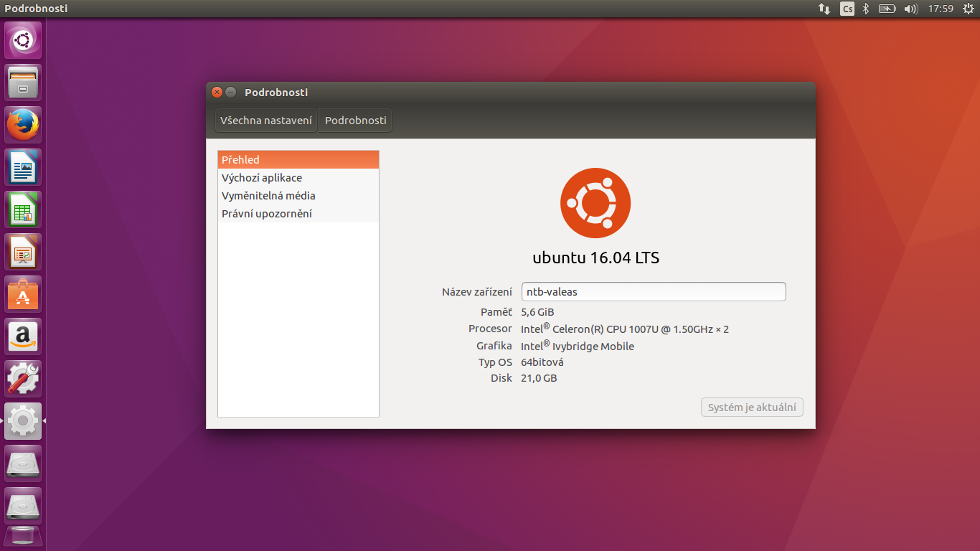
Task: Select Přehled in the sidebar
Action: point(298,160)
